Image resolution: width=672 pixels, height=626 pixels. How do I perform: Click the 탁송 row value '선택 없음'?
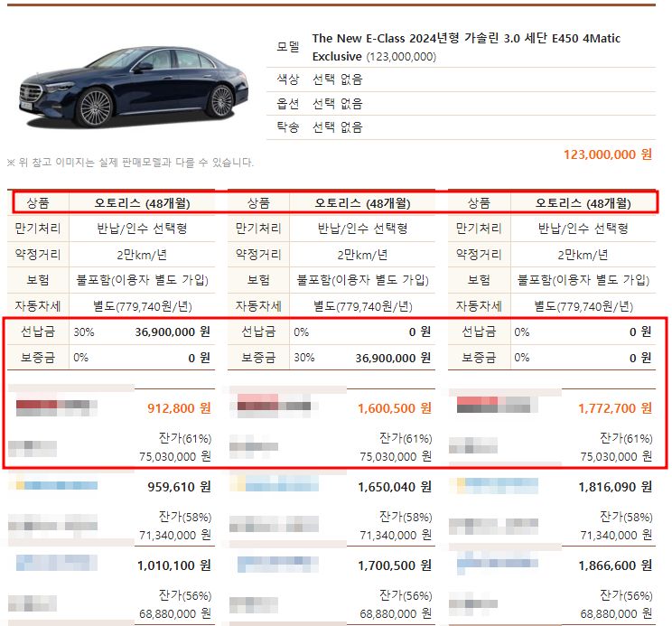(337, 127)
